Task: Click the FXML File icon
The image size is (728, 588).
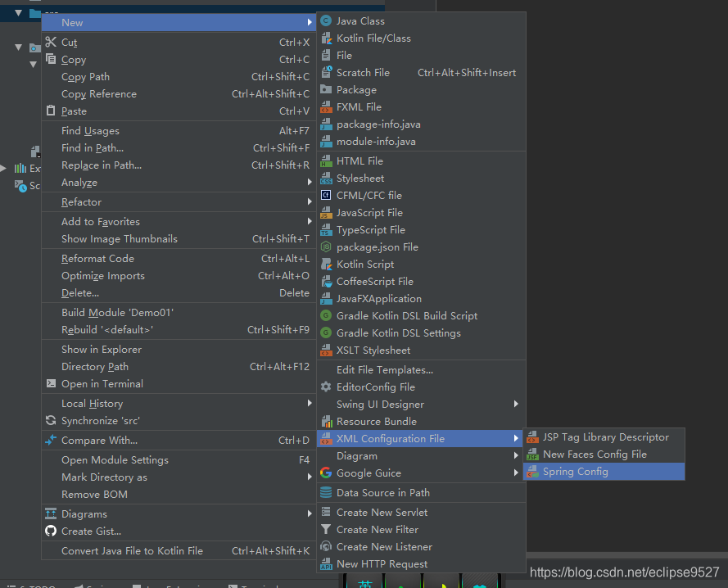Action: 327,106
